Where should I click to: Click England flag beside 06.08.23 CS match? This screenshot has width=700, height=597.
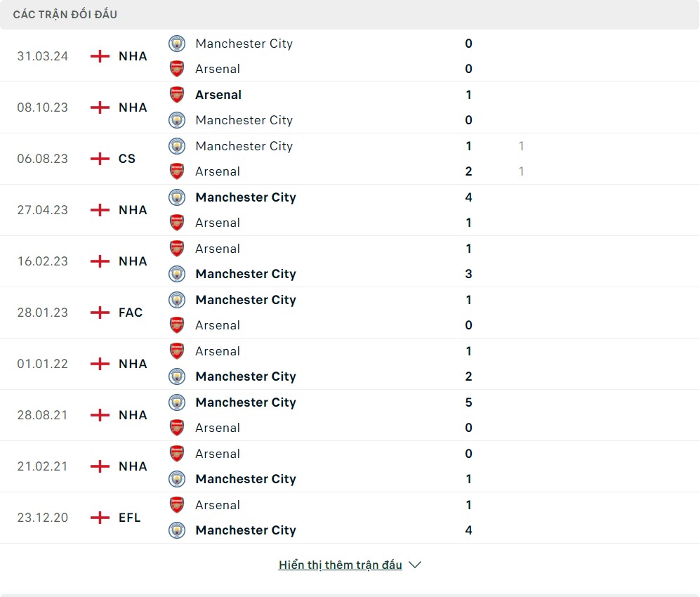pos(100,159)
